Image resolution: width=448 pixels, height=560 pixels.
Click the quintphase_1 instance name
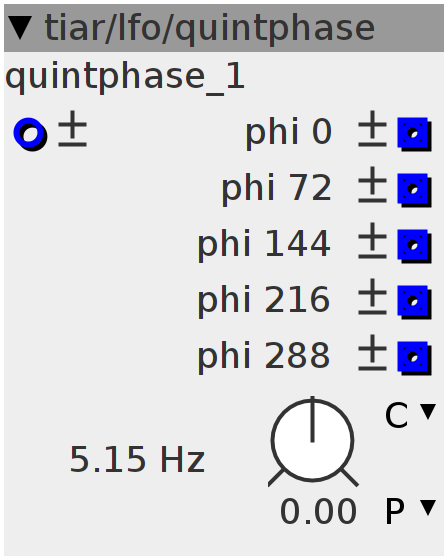[x=125, y=77]
